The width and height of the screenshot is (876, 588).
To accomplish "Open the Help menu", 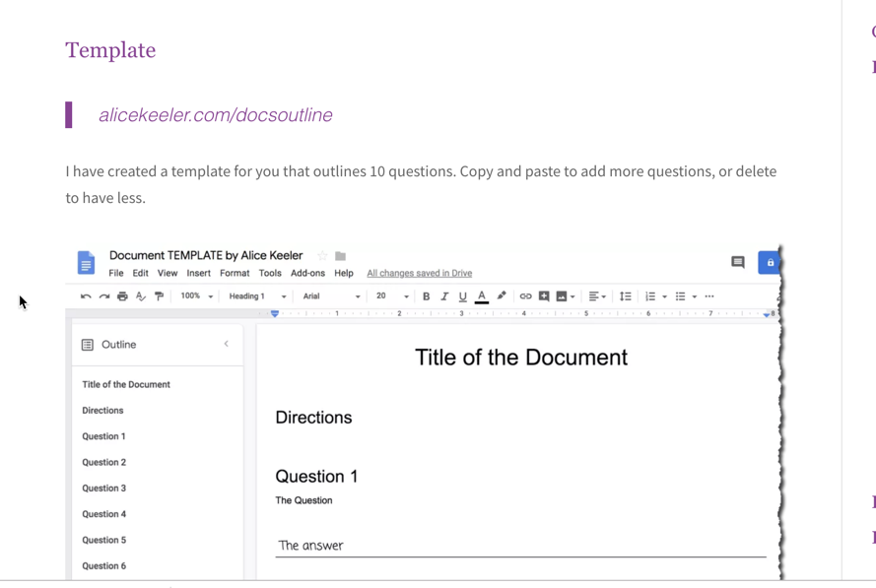I will 344,273.
